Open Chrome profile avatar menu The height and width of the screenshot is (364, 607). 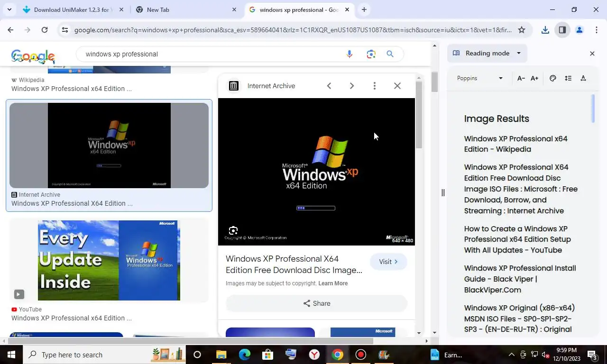coord(579,30)
